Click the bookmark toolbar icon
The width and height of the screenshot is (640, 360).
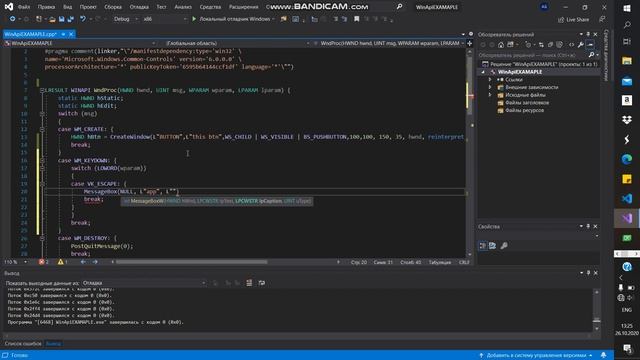tap(356, 19)
